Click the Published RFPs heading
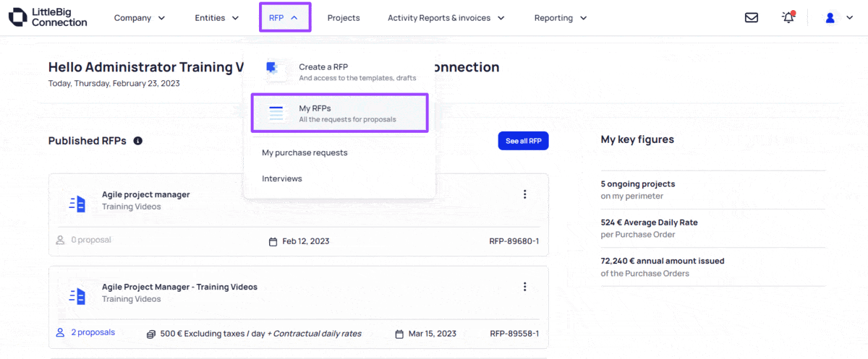The width and height of the screenshot is (868, 359). click(x=88, y=141)
